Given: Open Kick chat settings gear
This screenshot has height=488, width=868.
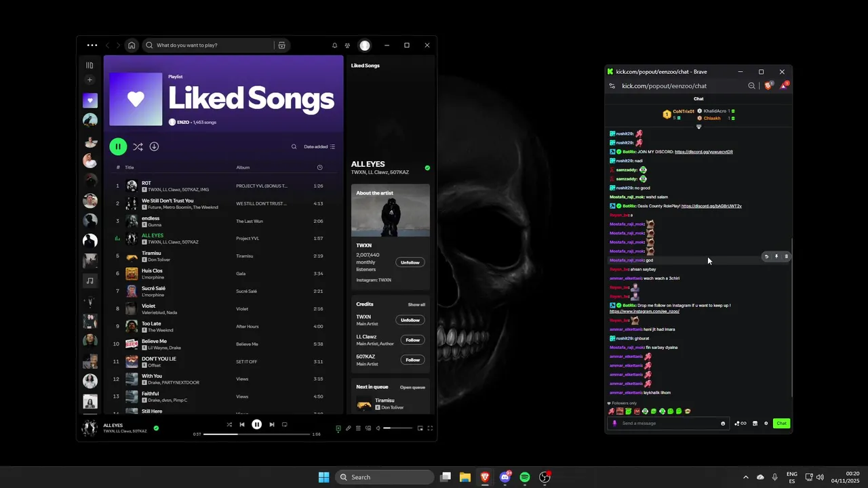Looking at the screenshot, I should click(766, 424).
